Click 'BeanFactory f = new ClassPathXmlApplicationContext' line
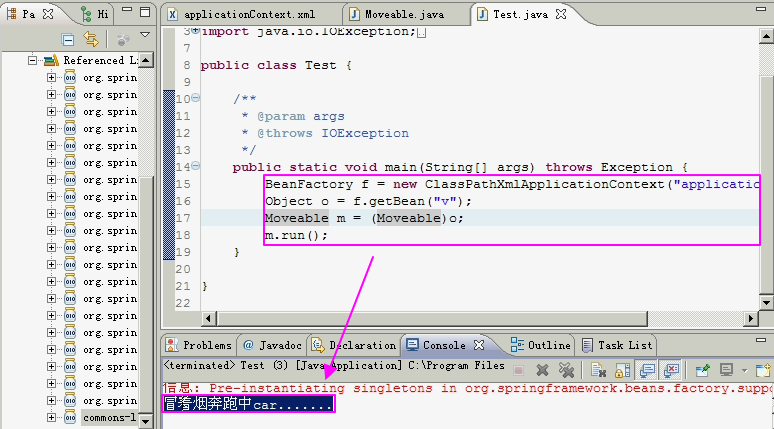Viewport: 774px width, 429px height. coord(512,185)
